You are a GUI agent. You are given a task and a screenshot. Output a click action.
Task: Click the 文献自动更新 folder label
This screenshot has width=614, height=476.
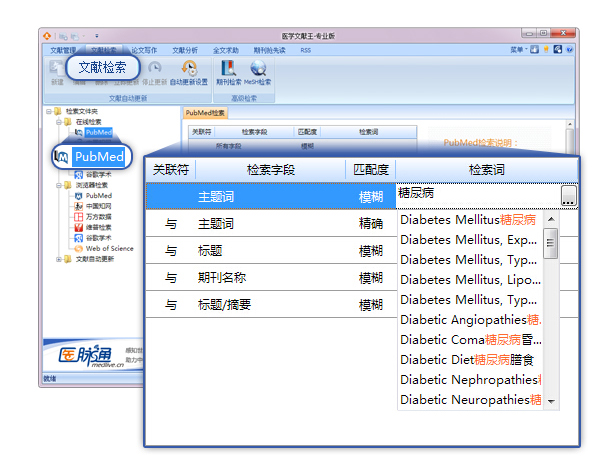(94, 259)
